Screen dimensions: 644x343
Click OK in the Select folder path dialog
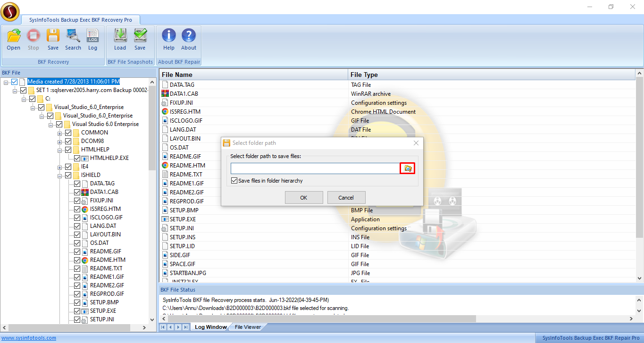point(304,198)
